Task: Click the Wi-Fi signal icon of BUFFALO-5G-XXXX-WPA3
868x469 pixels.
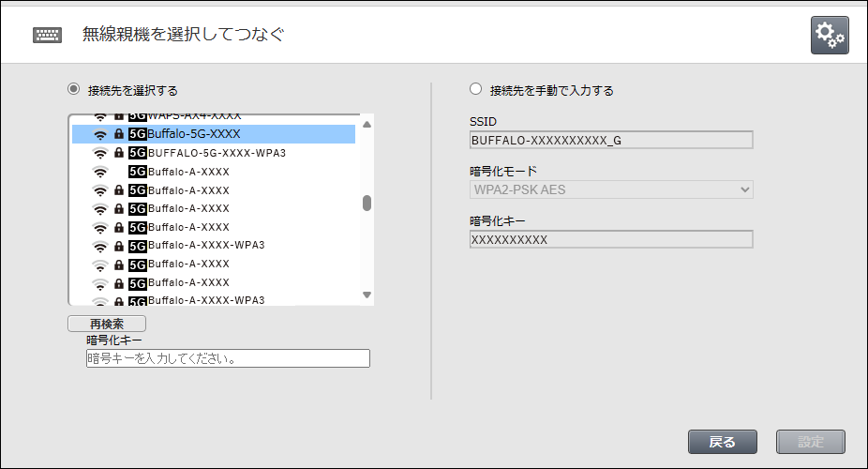Action: (x=100, y=153)
